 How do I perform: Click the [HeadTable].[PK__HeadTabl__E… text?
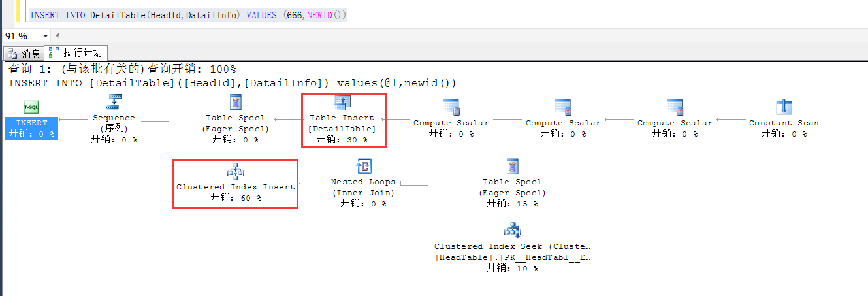pos(512,257)
